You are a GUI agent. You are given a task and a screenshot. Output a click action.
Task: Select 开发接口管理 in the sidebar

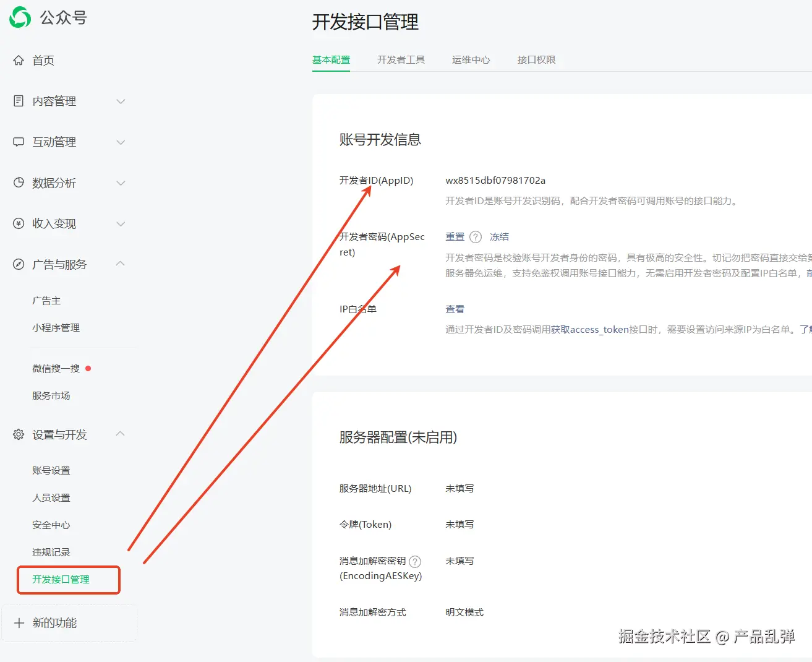tap(61, 580)
